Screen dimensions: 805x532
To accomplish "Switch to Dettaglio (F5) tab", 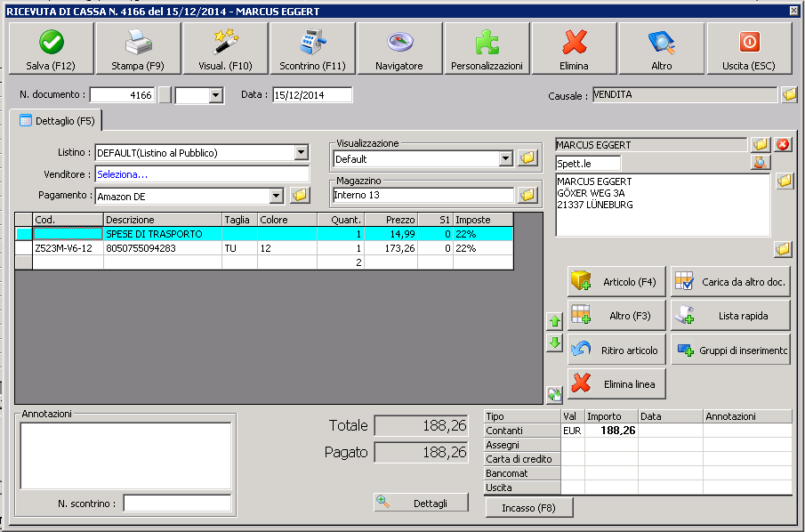I will coord(56,121).
